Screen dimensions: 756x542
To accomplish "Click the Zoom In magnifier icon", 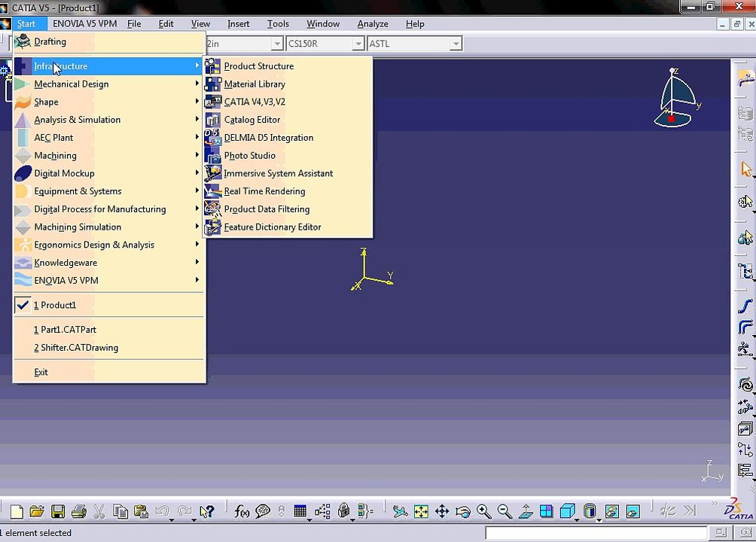I will 483,511.
